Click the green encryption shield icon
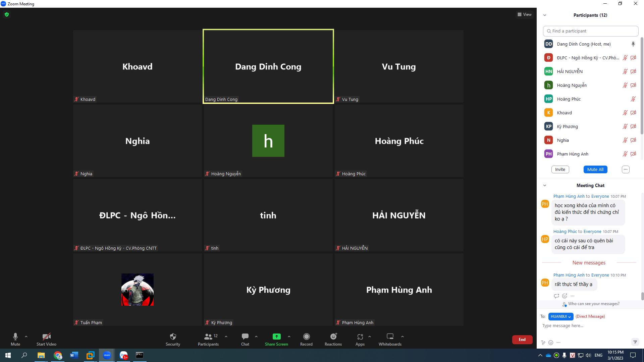Screen dimensions: 644x362 tap(7, 14)
